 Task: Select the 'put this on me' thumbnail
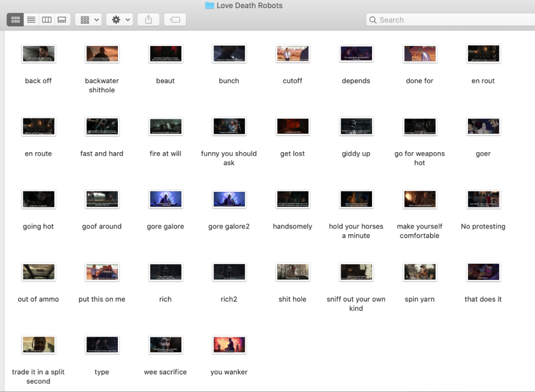click(x=102, y=272)
